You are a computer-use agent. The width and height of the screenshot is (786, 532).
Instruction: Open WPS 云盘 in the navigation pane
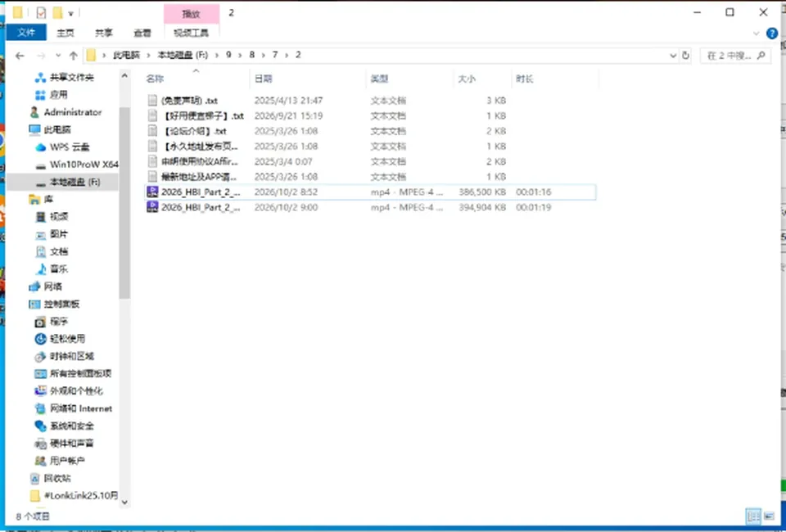click(70, 147)
